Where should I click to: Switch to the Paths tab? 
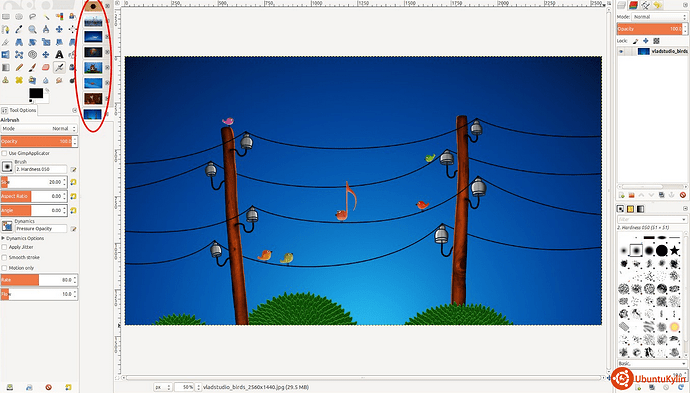point(646,5)
